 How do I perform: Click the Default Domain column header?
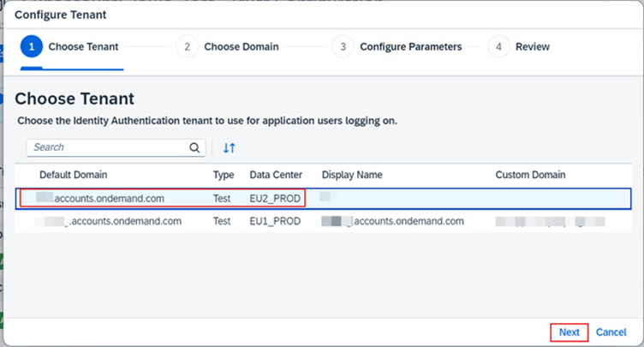tap(73, 175)
